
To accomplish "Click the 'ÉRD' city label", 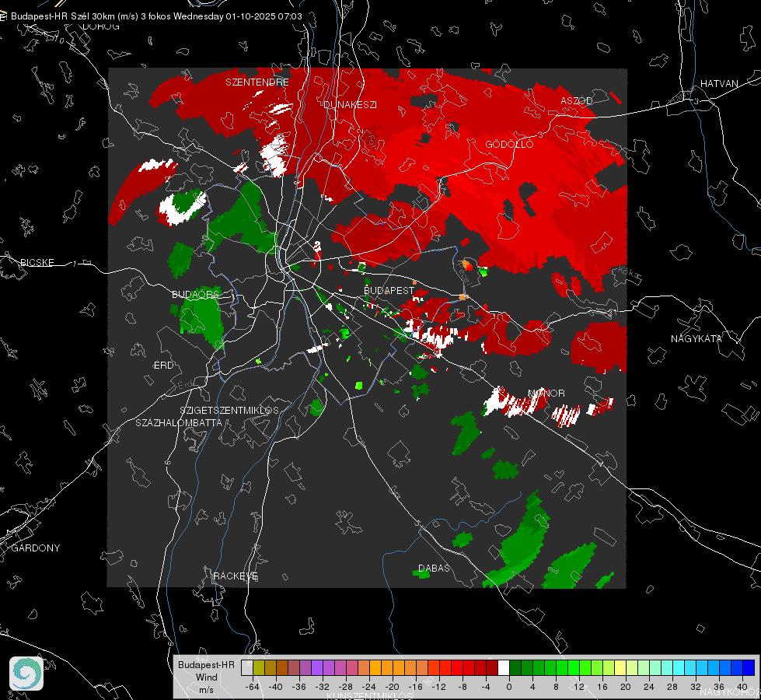I will point(163,366).
